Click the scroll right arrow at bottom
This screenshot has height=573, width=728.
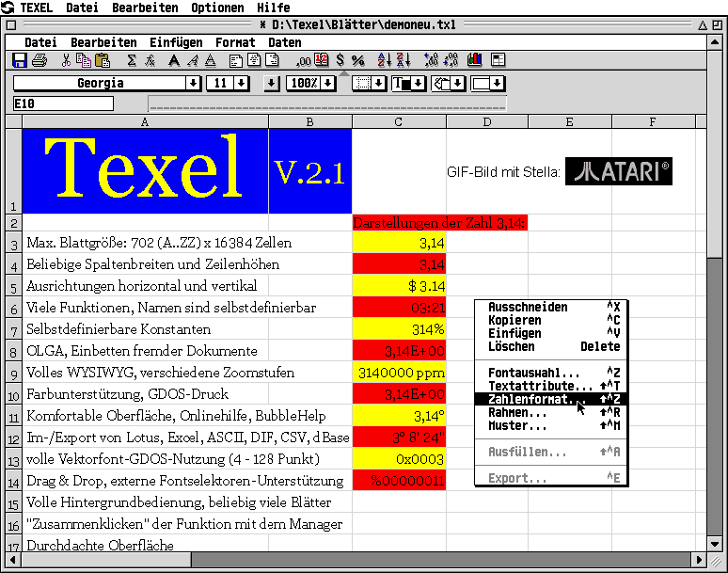coord(699,560)
